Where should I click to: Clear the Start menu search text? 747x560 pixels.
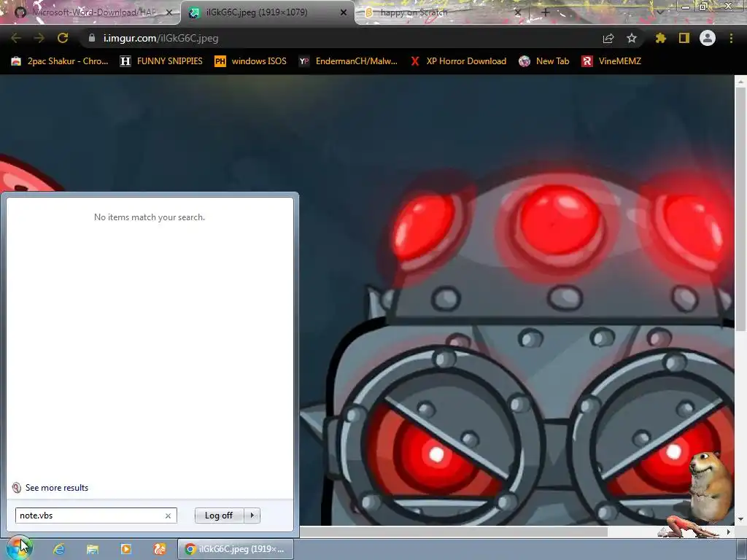(169, 516)
